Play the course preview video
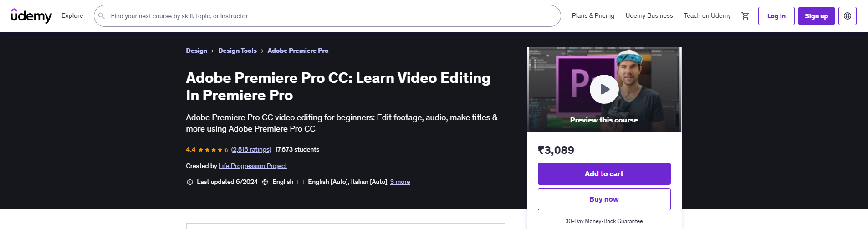Screen dimensions: 868x229 coord(604,89)
